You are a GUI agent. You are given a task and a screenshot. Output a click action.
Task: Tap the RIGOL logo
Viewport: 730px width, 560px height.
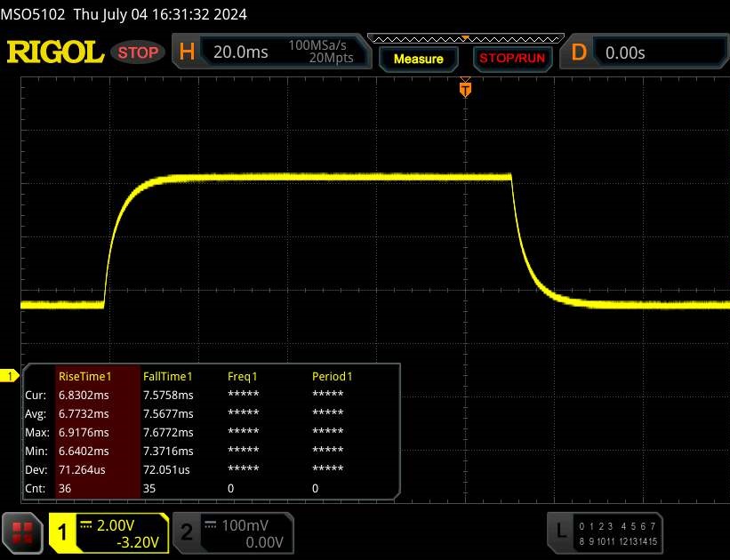pyautogui.click(x=55, y=52)
